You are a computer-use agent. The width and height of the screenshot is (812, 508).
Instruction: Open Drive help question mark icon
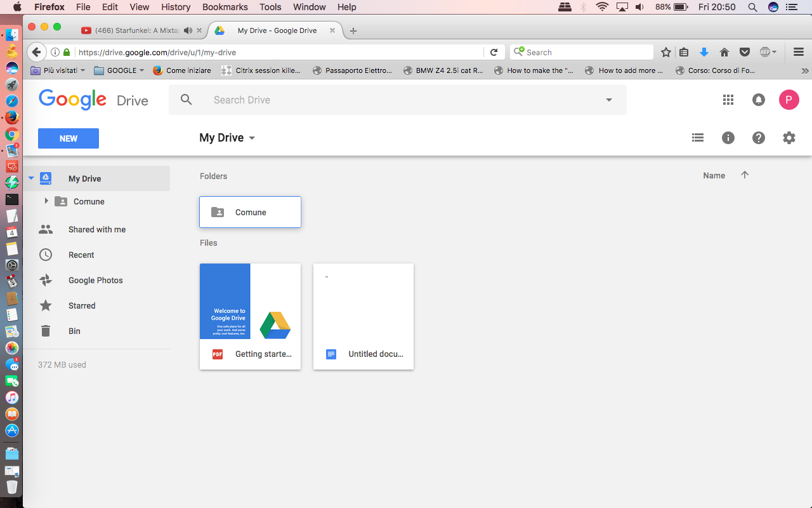click(x=759, y=138)
